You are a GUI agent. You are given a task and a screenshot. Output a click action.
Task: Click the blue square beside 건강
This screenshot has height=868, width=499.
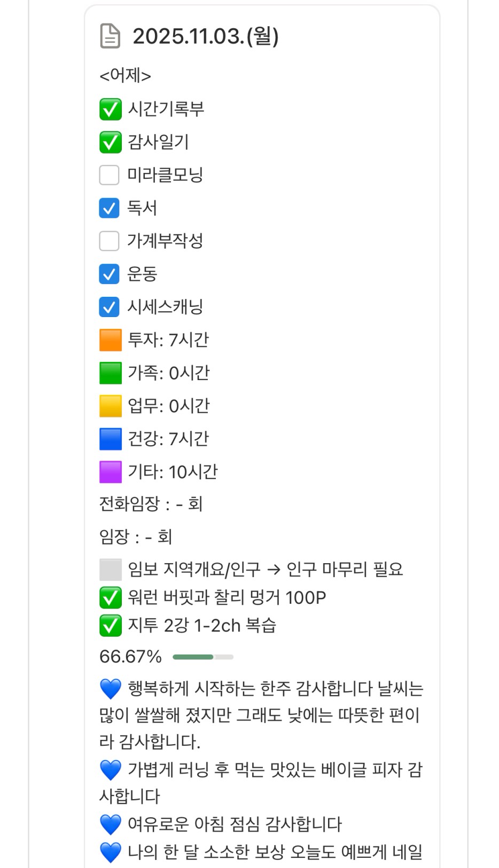click(110, 439)
